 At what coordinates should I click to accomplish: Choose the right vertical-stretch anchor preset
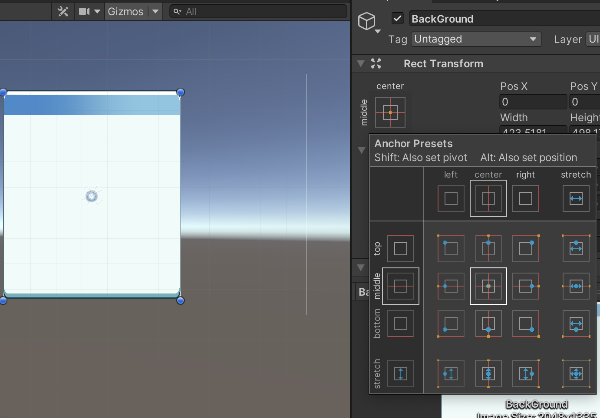525,373
